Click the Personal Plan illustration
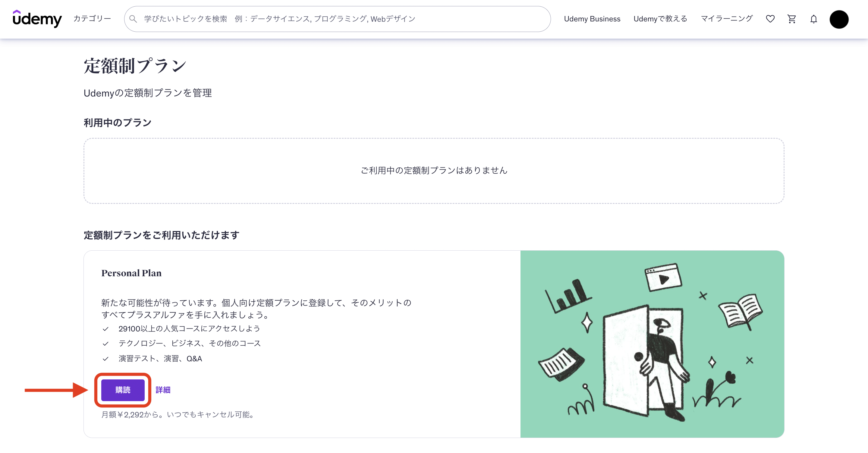 652,344
